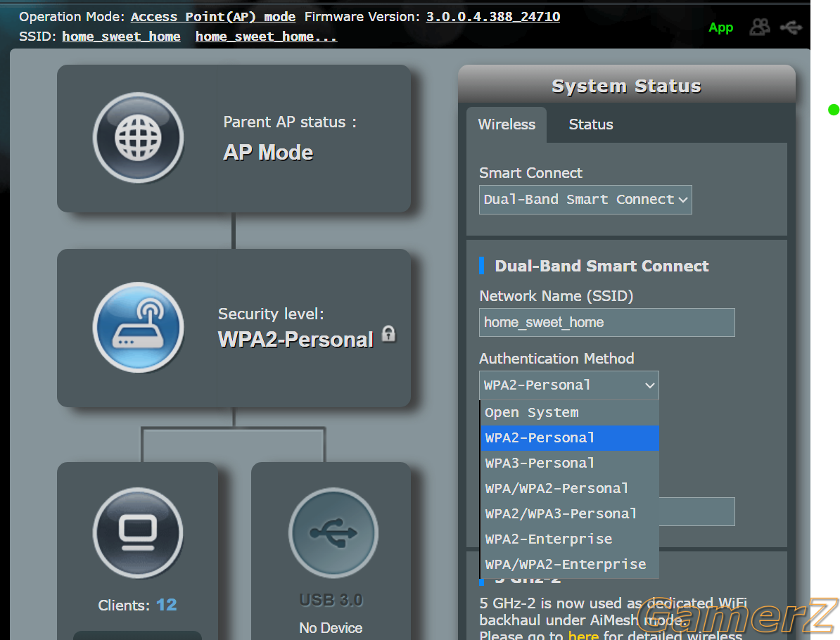Switch to the Status tab
Screen dimensions: 840x640
[x=590, y=124]
